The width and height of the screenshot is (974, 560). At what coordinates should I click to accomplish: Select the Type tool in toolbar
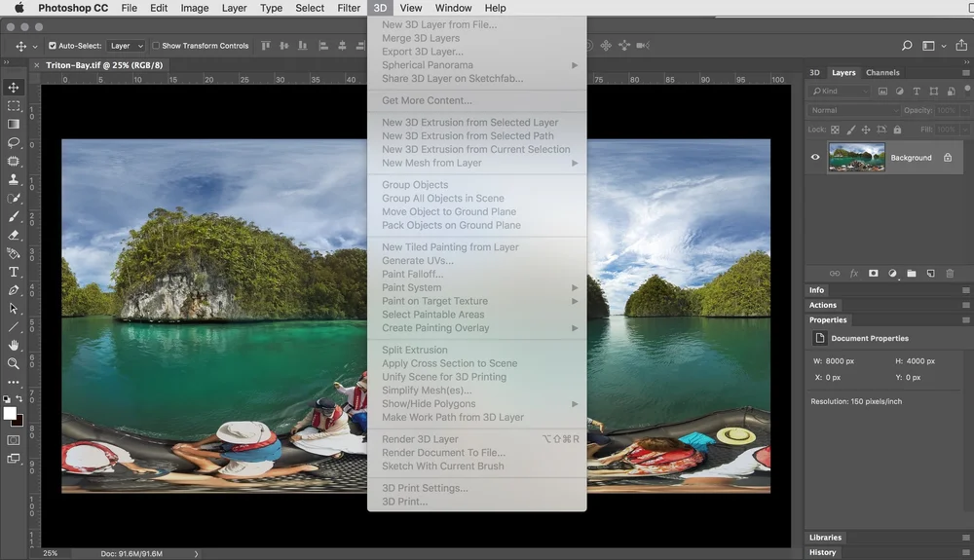13,272
